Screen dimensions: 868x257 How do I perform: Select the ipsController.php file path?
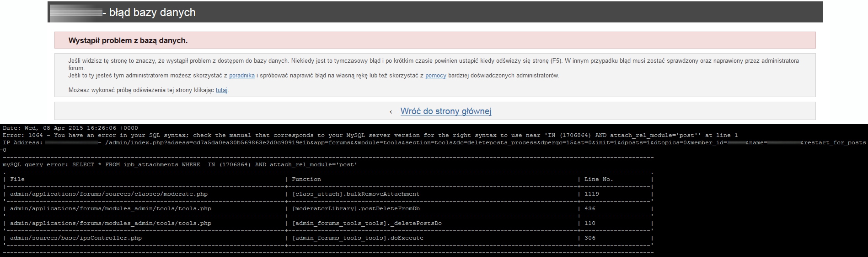[x=76, y=238]
